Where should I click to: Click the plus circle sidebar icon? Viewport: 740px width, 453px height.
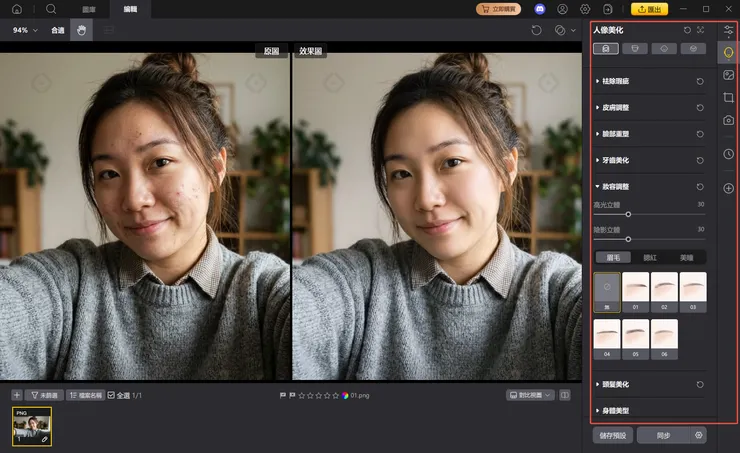(x=729, y=188)
